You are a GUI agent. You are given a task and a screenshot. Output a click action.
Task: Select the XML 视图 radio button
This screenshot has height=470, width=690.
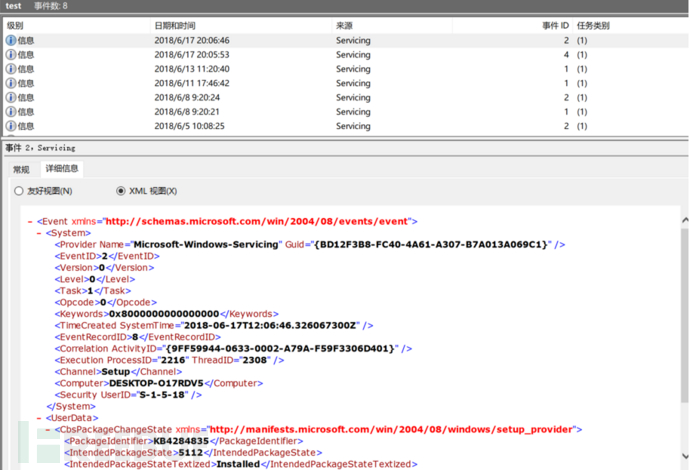pyautogui.click(x=122, y=191)
